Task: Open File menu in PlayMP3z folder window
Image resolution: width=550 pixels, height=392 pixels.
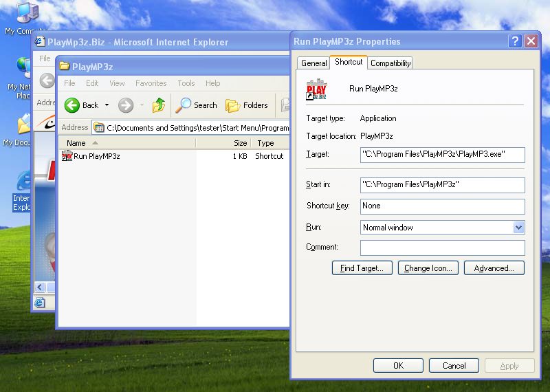Action: point(69,83)
